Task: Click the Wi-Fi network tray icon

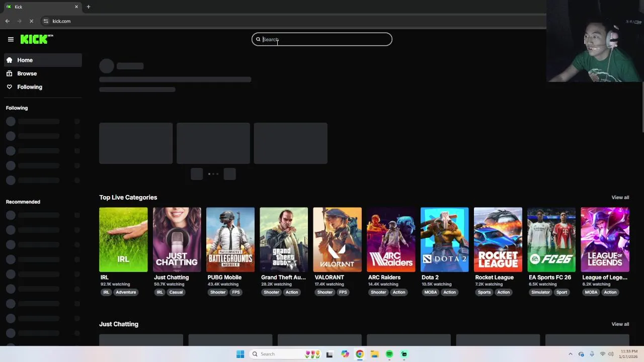Action: pos(602,354)
